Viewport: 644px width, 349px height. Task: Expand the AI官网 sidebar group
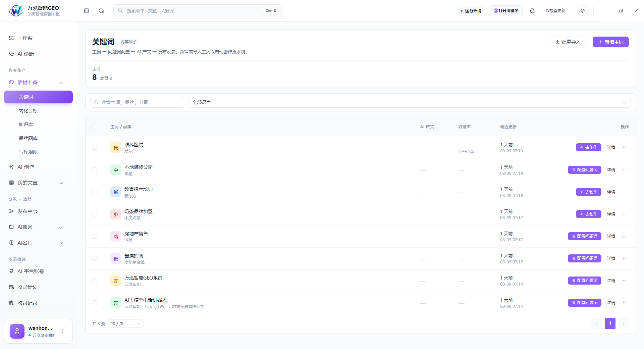(61, 227)
